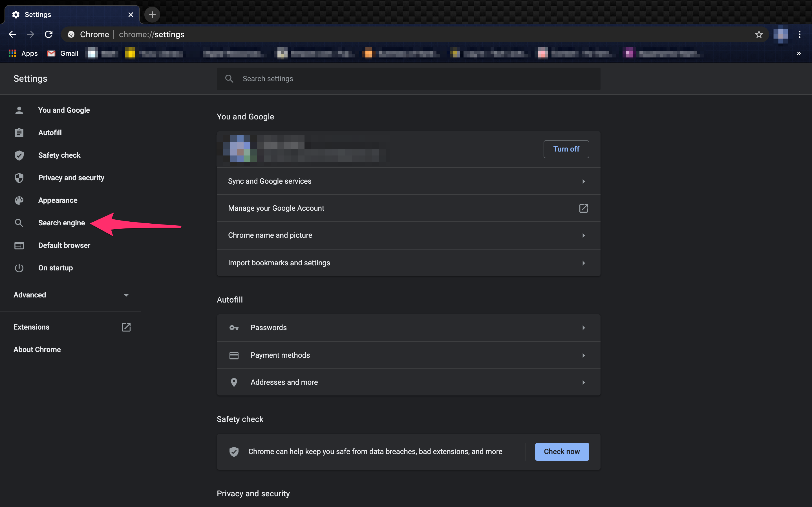The image size is (812, 507).
Task: Open Manage your Google Account link
Action: (408, 208)
